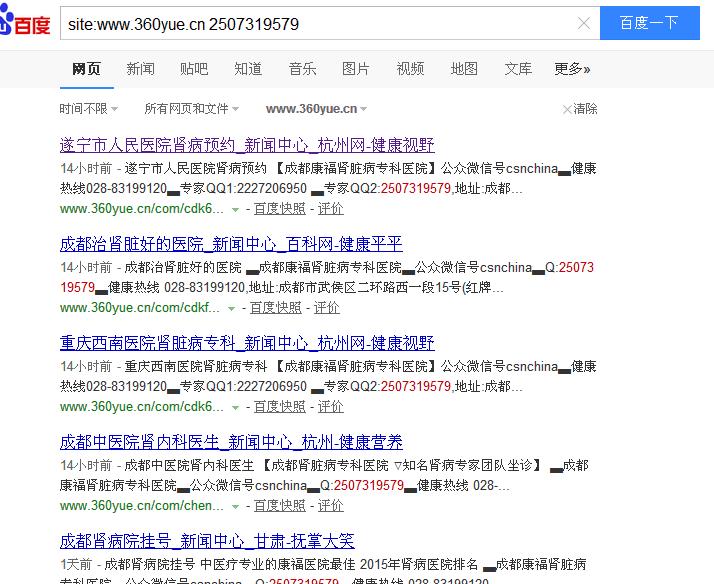
Task: Open the 视频 tab
Action: tap(410, 69)
